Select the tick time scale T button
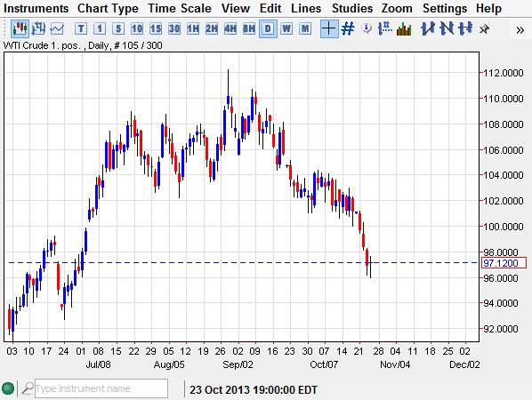Screen dimensions: 532x400 point(81,28)
